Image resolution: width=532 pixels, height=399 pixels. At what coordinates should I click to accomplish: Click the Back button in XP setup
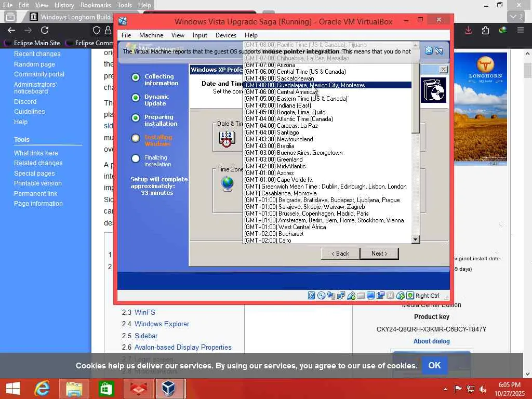click(340, 254)
